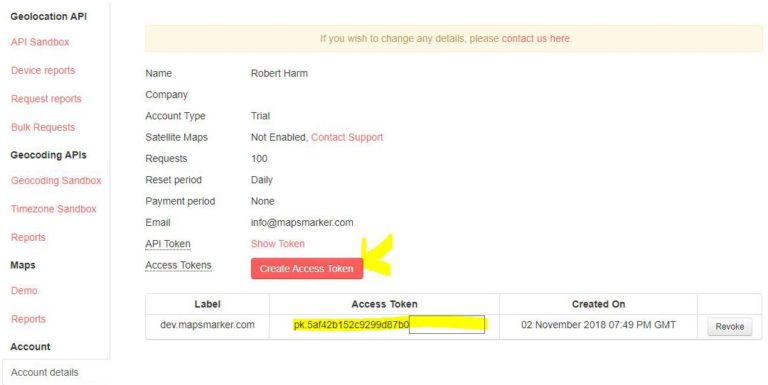Click the info@mapsmarker.com email text
Viewport: 768px width, 385px height.
click(x=302, y=222)
